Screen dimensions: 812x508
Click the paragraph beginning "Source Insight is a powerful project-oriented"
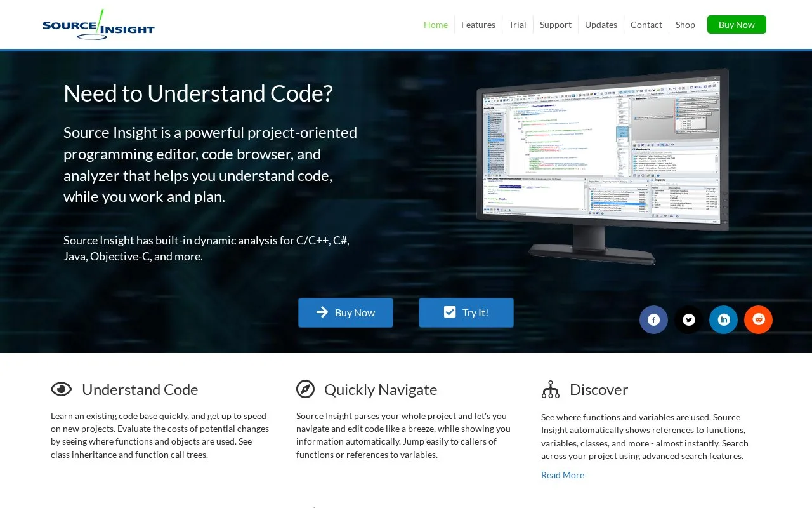[x=211, y=164]
